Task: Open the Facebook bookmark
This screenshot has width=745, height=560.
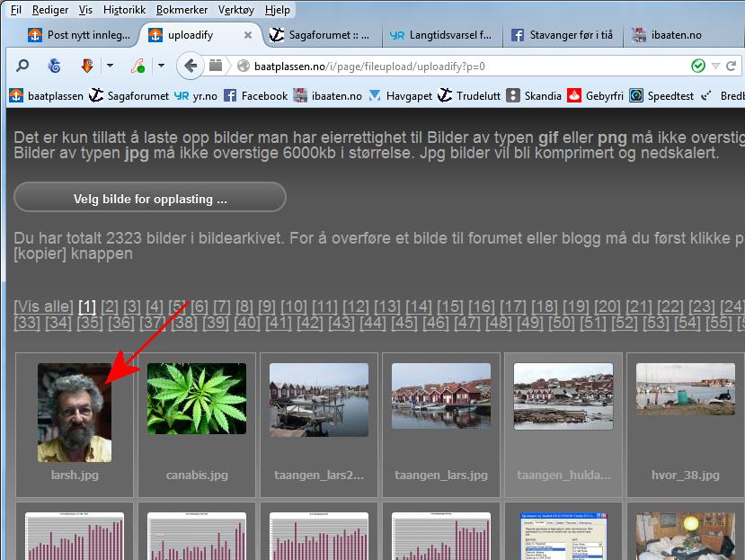Action: 255,96
